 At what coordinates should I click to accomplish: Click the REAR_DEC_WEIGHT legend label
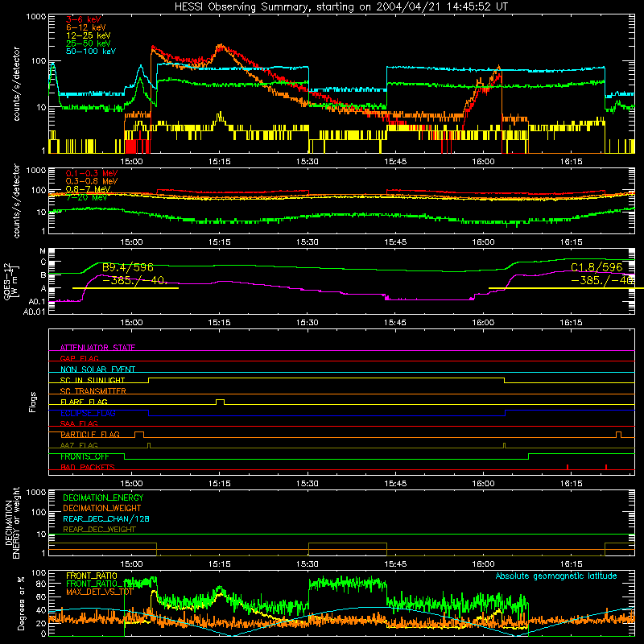pos(99,530)
